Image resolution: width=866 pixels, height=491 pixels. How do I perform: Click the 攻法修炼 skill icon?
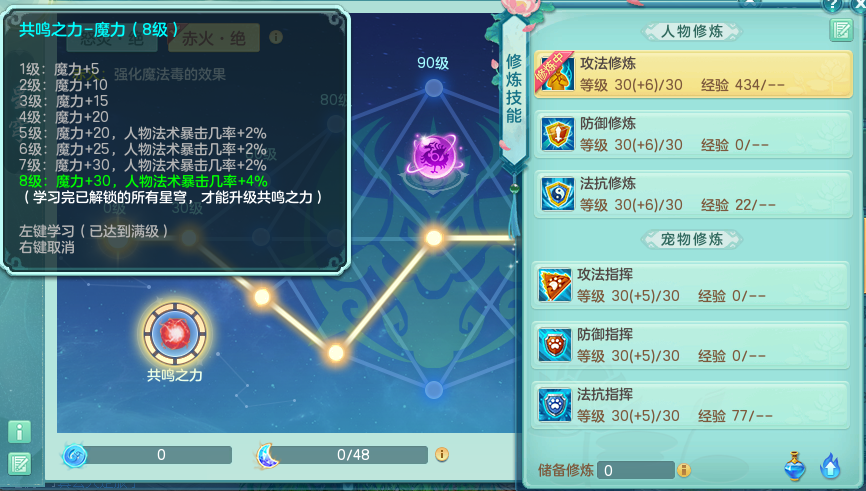pos(557,74)
